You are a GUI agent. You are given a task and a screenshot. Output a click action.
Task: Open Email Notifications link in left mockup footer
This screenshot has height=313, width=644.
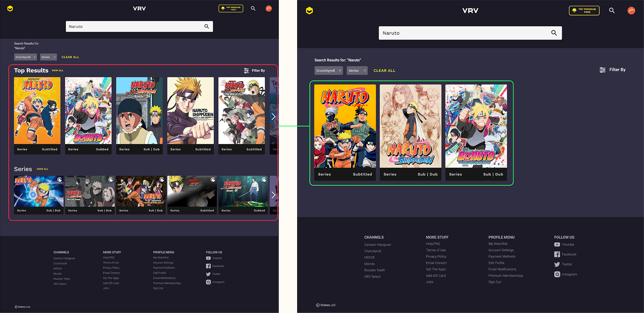pyautogui.click(x=164, y=278)
